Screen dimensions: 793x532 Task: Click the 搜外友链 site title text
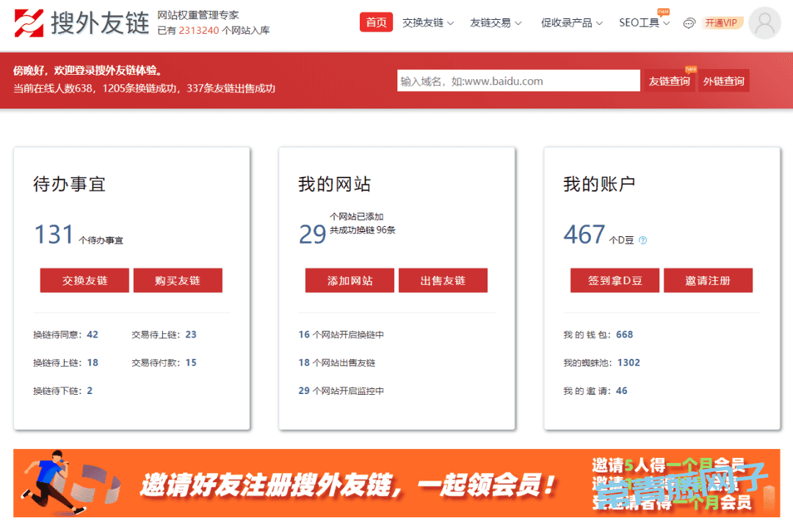[x=100, y=23]
